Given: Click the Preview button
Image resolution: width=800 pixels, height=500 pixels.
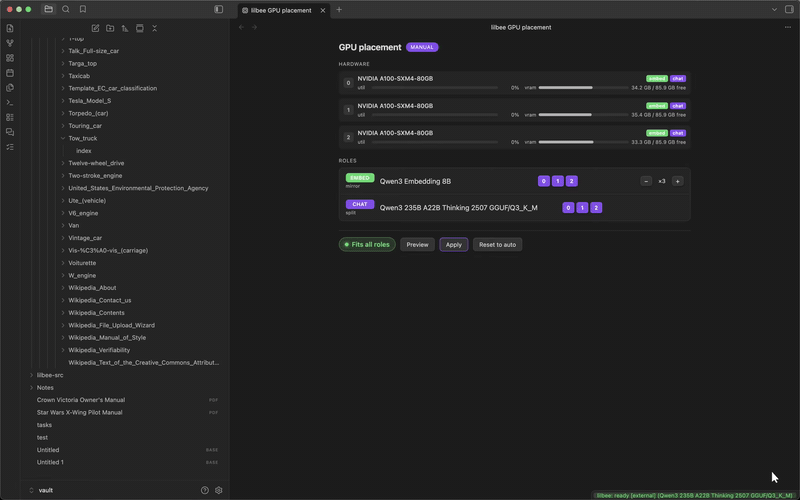Looking at the screenshot, I should 417,244.
